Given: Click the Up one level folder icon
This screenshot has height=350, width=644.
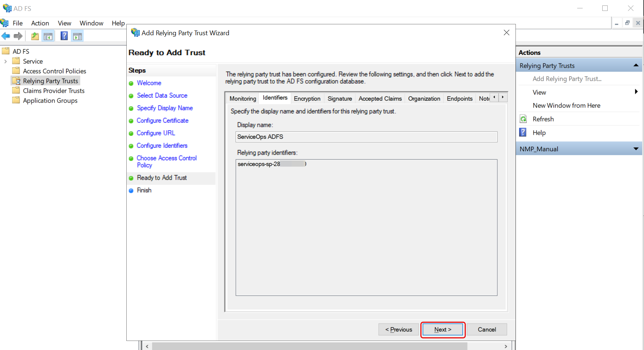Looking at the screenshot, I should click(35, 36).
